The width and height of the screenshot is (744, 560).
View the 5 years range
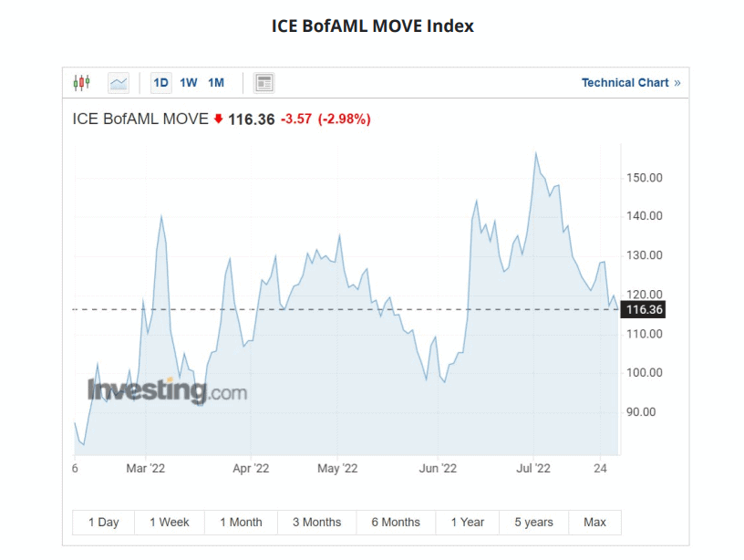point(534,523)
